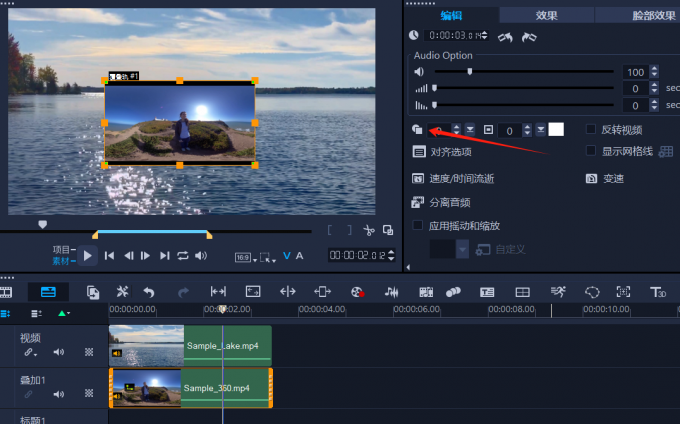Open the 编辑 tab
Image resolution: width=680 pixels, height=424 pixels.
coord(451,16)
